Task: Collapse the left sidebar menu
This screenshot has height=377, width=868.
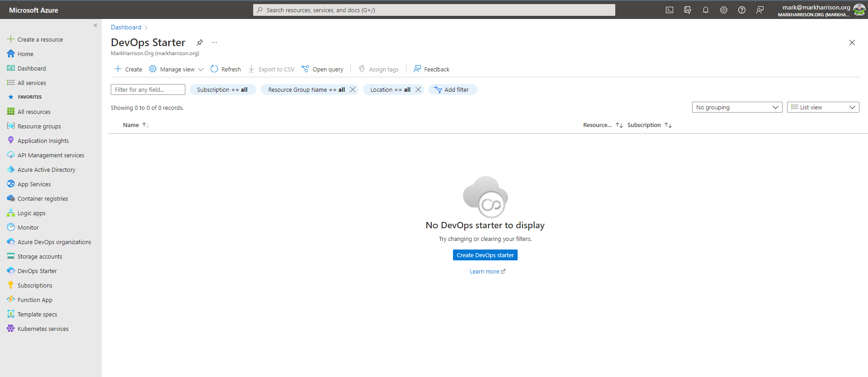Action: [x=95, y=25]
